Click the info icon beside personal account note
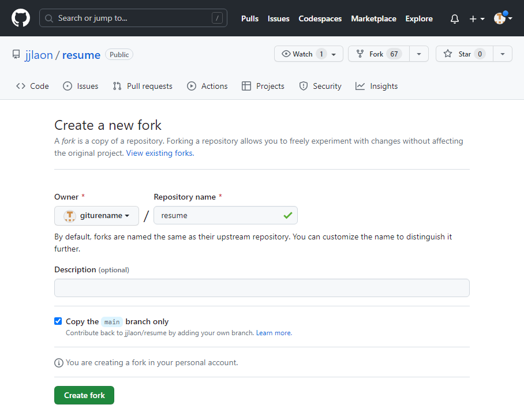524x420 pixels. click(x=59, y=363)
